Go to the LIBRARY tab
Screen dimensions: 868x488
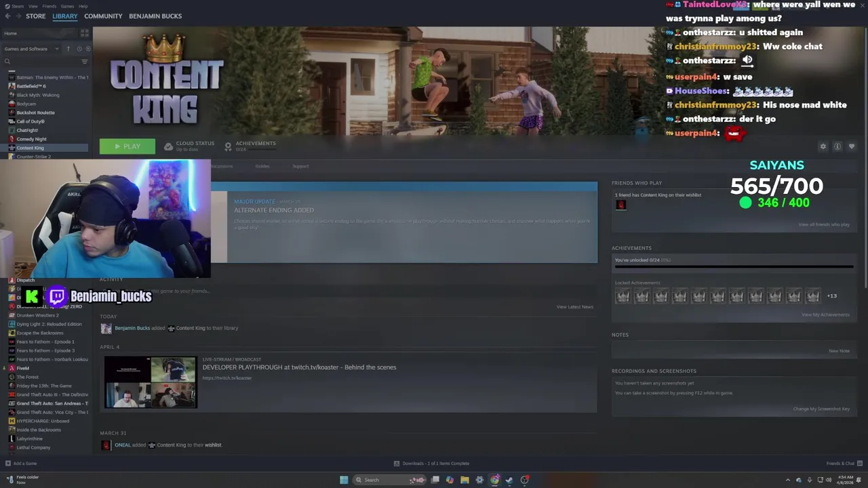pos(65,16)
